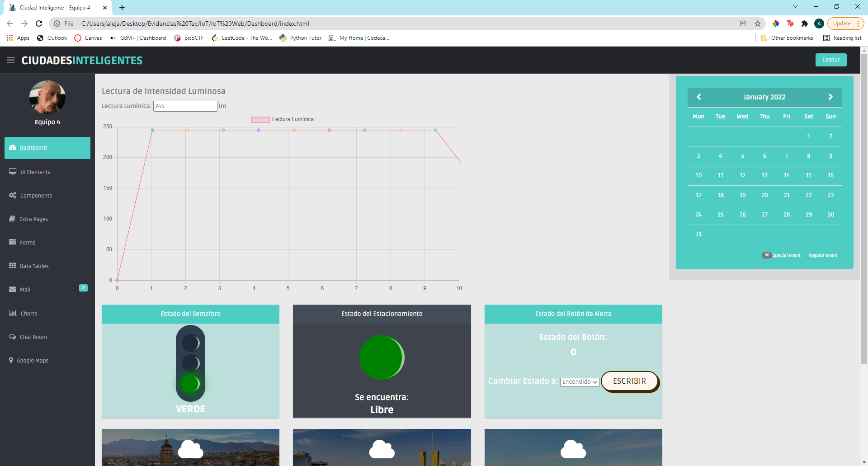Open the Encendido state dropdown
868x466 pixels.
(x=580, y=382)
